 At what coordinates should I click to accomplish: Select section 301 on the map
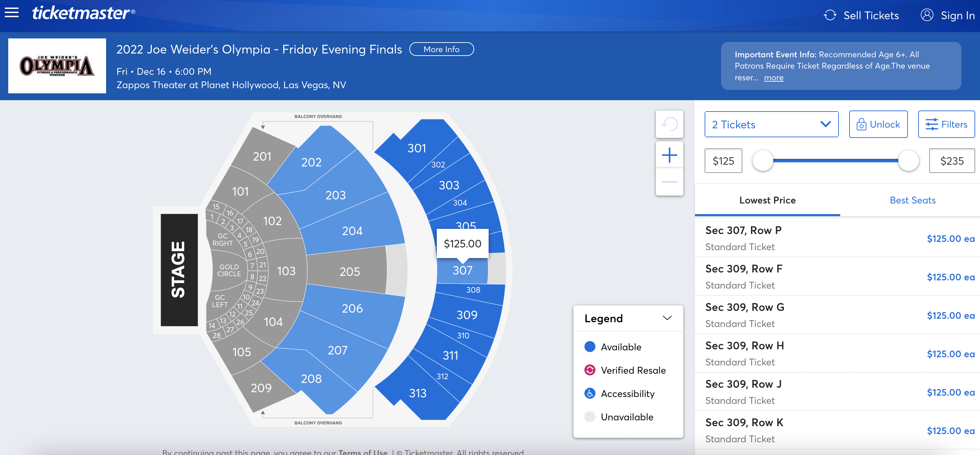click(417, 148)
